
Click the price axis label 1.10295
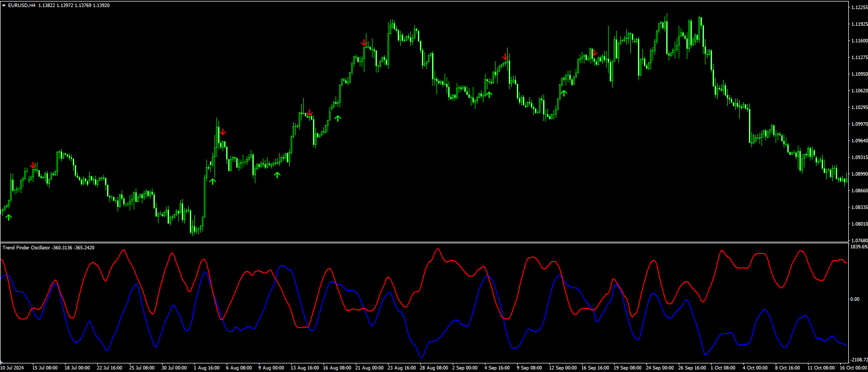[859, 108]
